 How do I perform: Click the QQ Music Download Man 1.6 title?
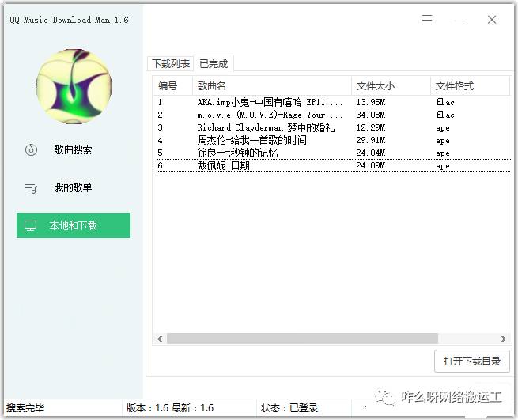pyautogui.click(x=69, y=20)
